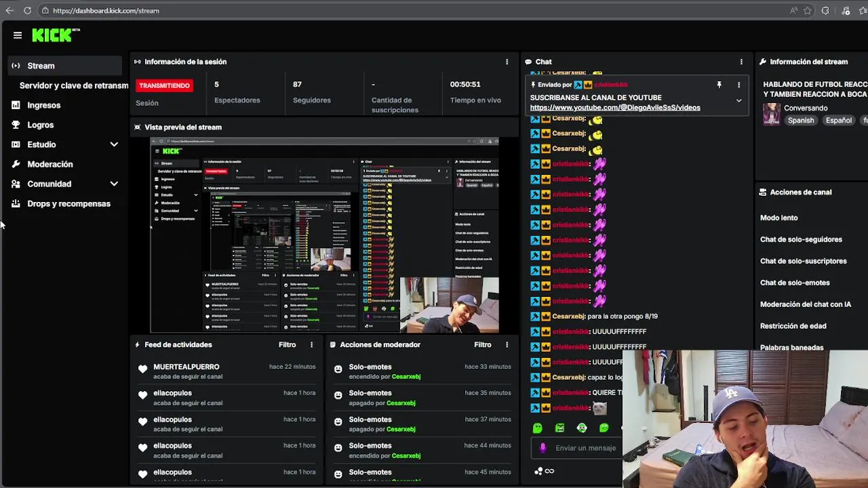Click the Drops y recompensas gift icon
This screenshot has width=868, height=488.
pyautogui.click(x=16, y=203)
